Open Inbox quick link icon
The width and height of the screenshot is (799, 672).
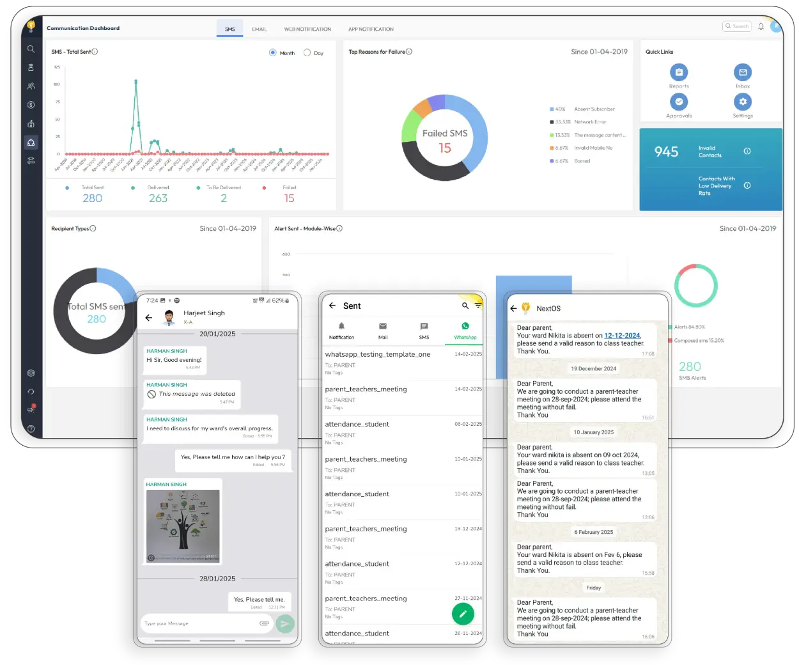click(743, 72)
